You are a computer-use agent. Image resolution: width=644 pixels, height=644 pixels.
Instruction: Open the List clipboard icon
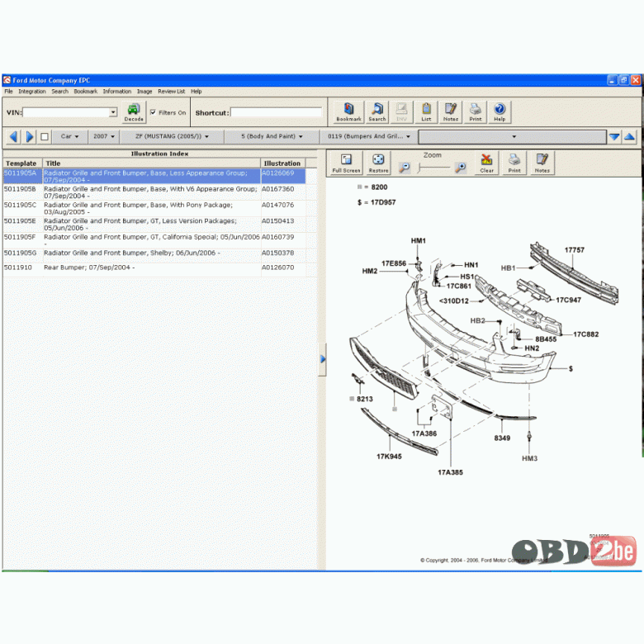(426, 112)
